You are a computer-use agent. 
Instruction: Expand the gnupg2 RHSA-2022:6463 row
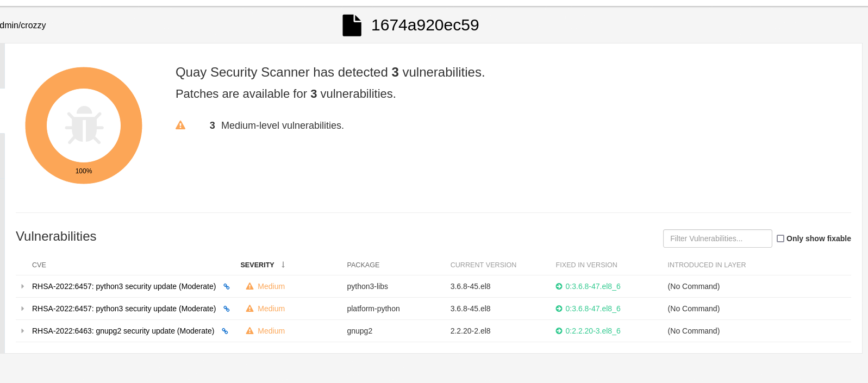tap(22, 331)
